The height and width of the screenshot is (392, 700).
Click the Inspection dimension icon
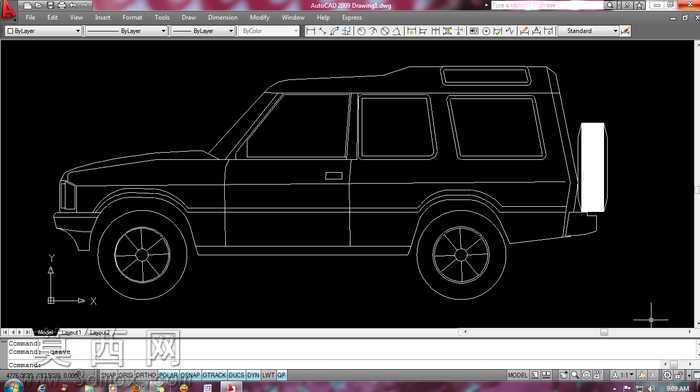498,31
